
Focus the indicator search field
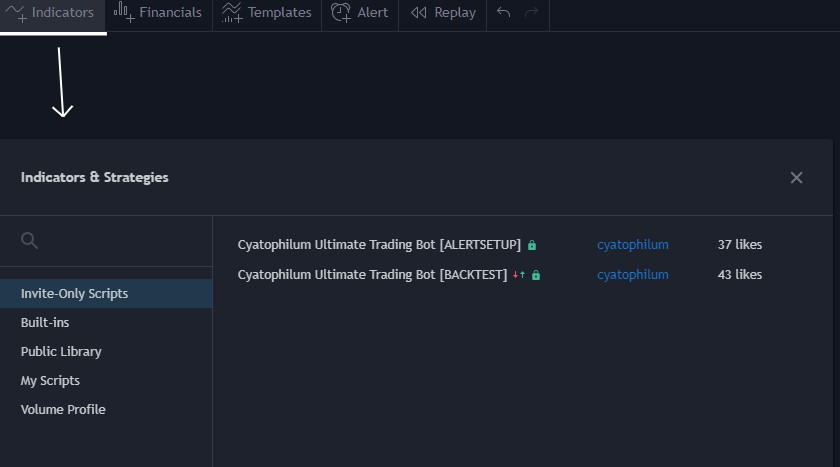(x=106, y=241)
